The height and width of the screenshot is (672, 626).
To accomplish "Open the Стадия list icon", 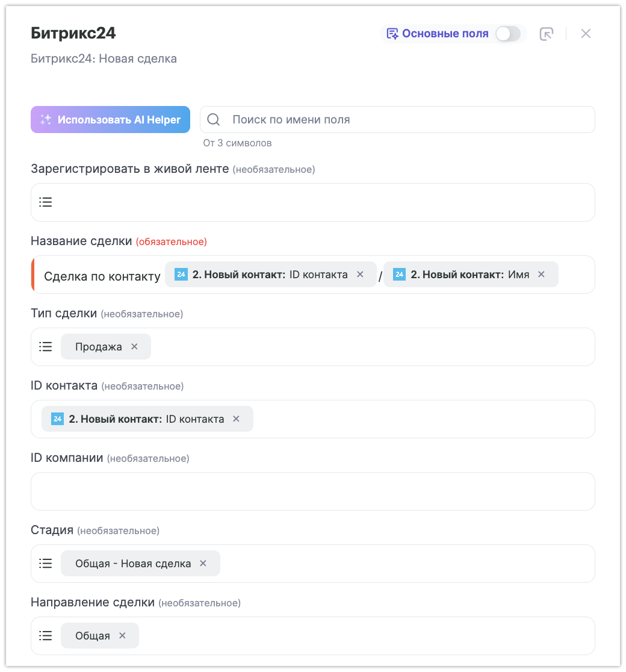I will click(46, 564).
